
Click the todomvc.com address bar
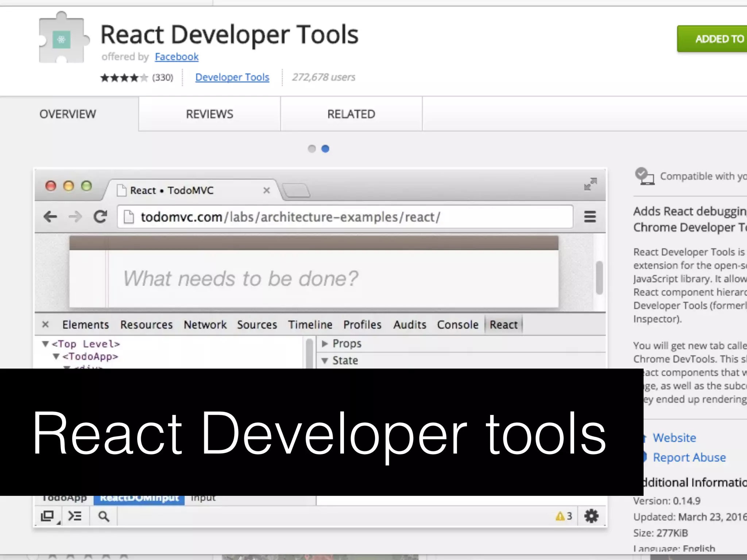tap(345, 217)
